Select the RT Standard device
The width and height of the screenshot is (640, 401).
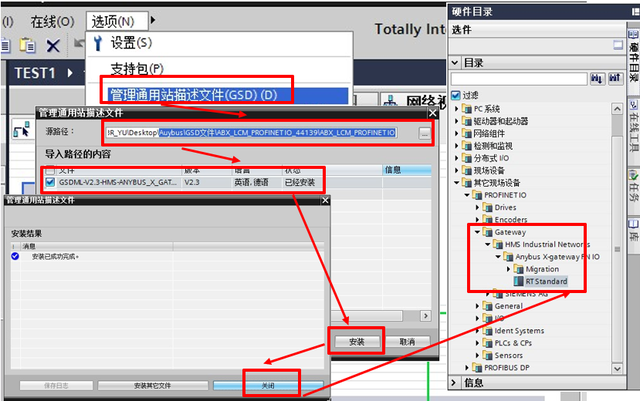point(546,281)
